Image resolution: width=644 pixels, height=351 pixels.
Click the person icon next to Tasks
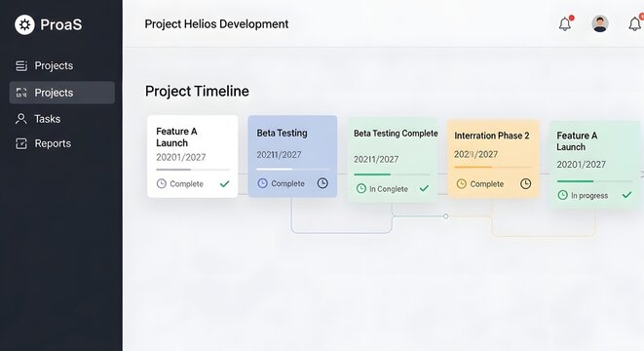pyautogui.click(x=20, y=119)
